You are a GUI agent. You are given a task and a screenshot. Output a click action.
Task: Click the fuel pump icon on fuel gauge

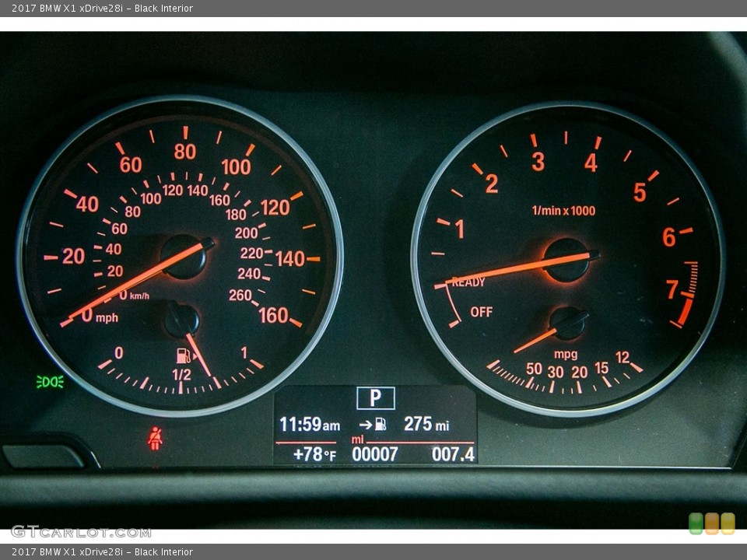[x=184, y=355]
